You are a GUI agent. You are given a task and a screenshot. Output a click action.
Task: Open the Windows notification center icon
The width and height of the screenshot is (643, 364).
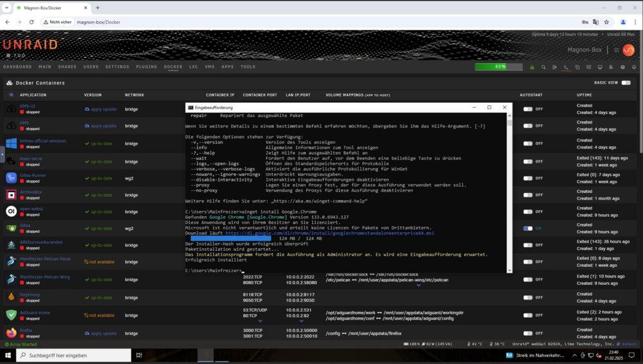click(x=632, y=356)
